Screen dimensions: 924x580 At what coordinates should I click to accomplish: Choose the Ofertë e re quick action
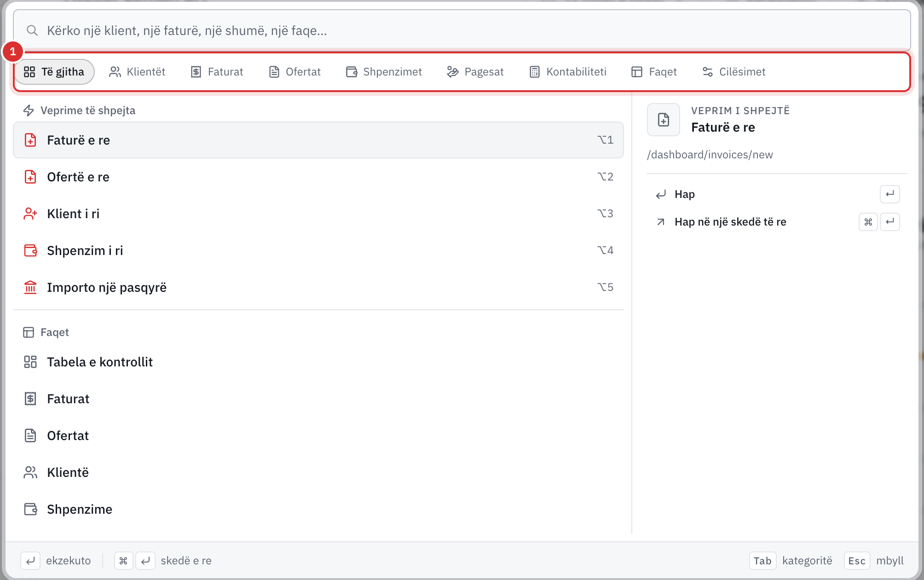pos(318,177)
